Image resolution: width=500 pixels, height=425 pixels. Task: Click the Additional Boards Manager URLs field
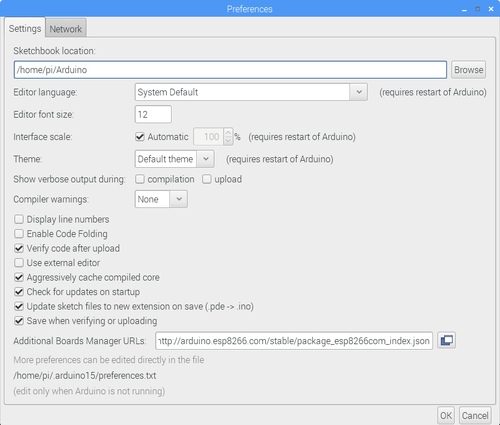pos(294,341)
